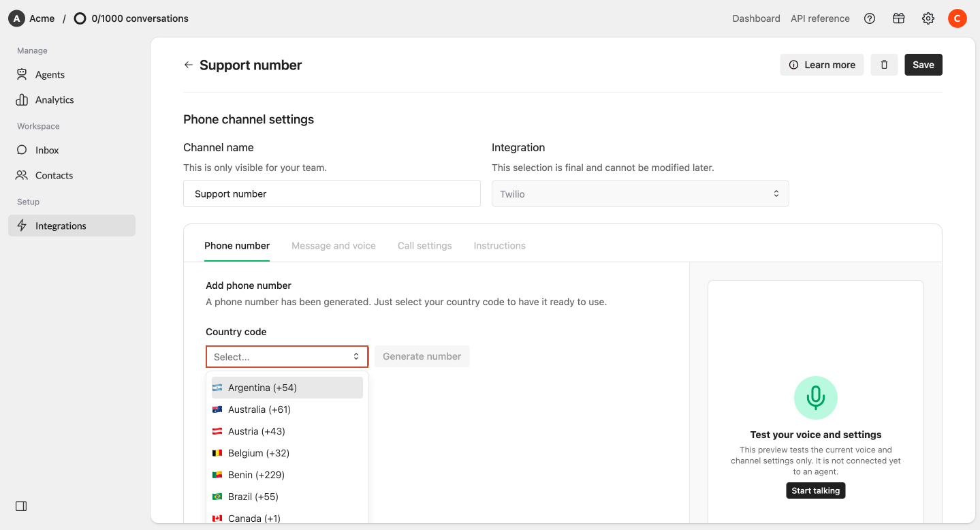980x530 pixels.
Task: Open the gift box icon
Action: tap(899, 18)
